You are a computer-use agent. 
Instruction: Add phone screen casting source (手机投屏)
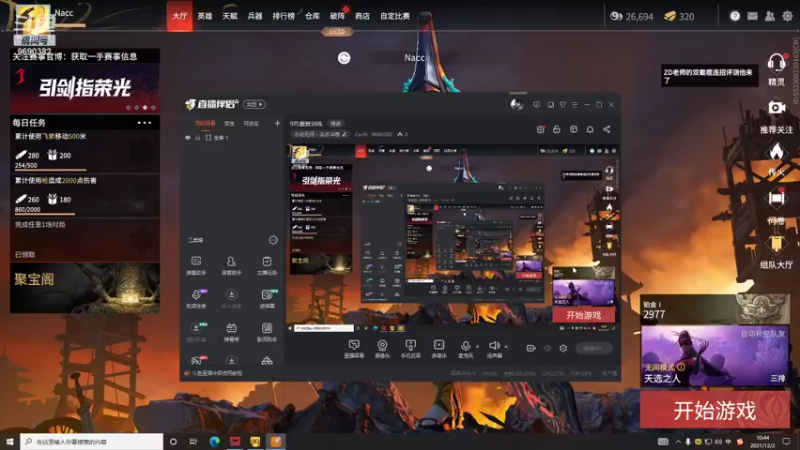(x=410, y=349)
